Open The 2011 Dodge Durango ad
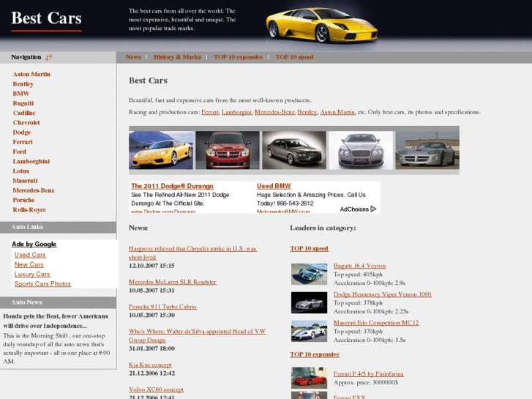The width and height of the screenshot is (532, 399). tap(173, 186)
